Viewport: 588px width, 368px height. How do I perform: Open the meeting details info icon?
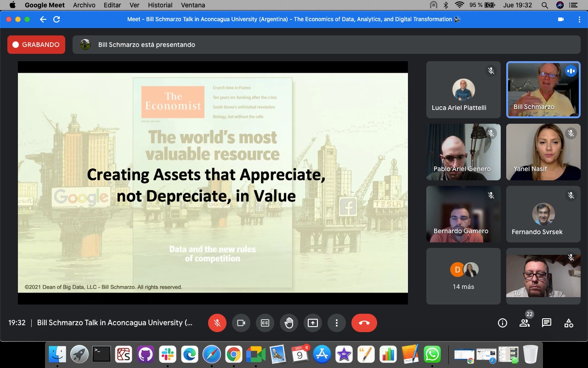503,323
